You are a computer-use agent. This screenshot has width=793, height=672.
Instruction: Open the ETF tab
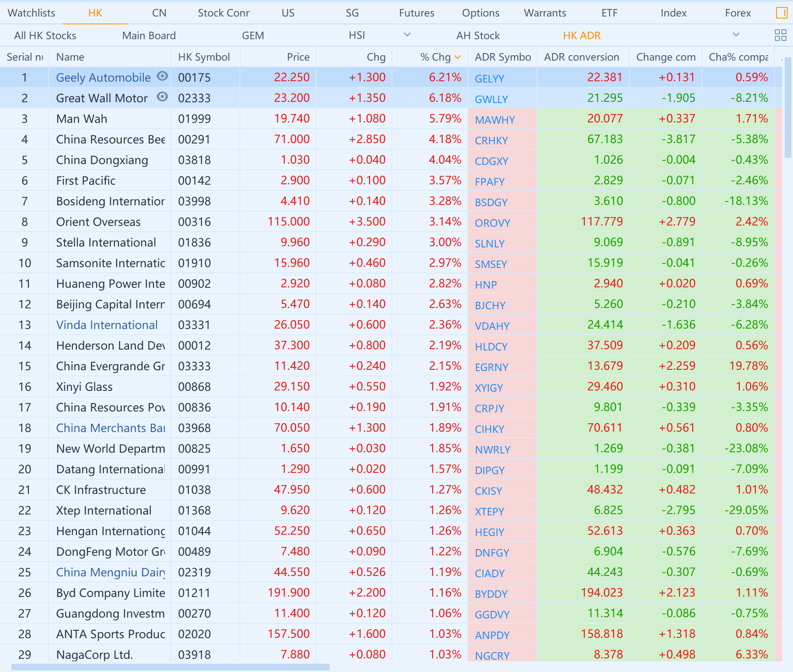[609, 13]
